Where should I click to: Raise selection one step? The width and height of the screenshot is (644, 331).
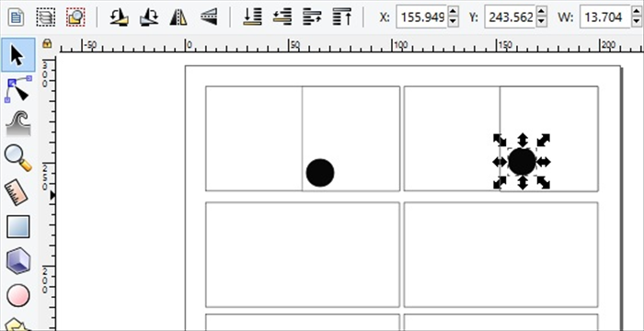312,17
